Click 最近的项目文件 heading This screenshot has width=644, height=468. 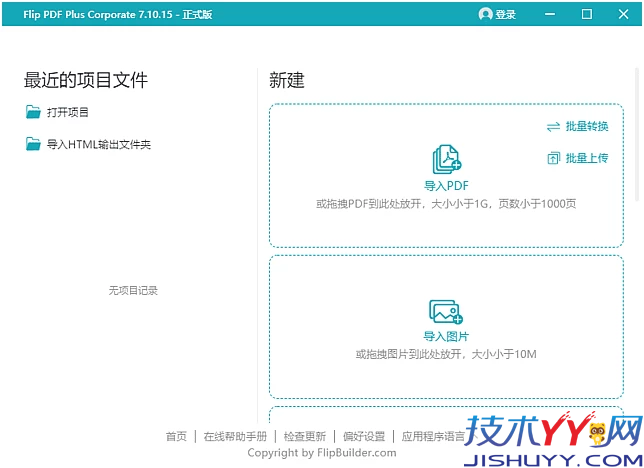point(85,80)
